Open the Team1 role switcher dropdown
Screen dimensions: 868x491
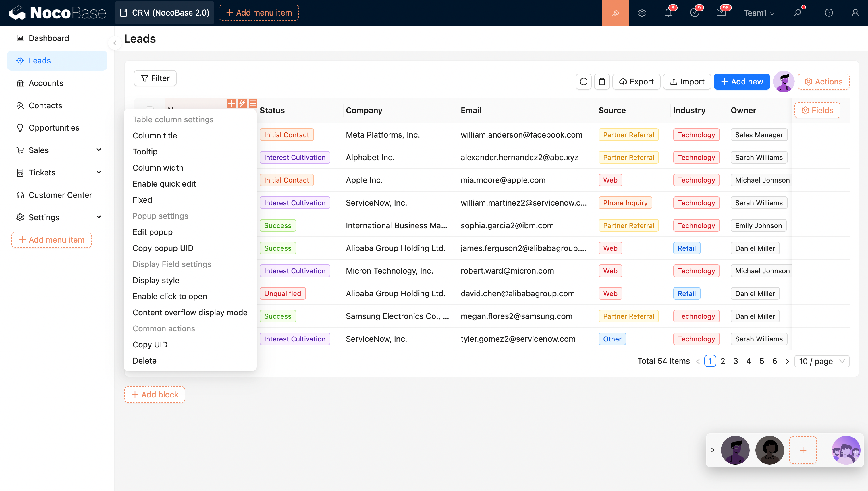pyautogui.click(x=759, y=13)
